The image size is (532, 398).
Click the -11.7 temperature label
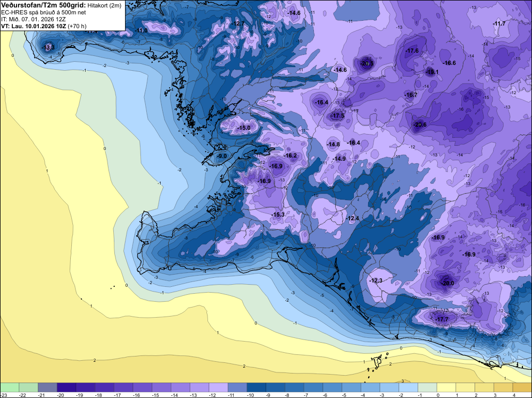tap(499, 23)
